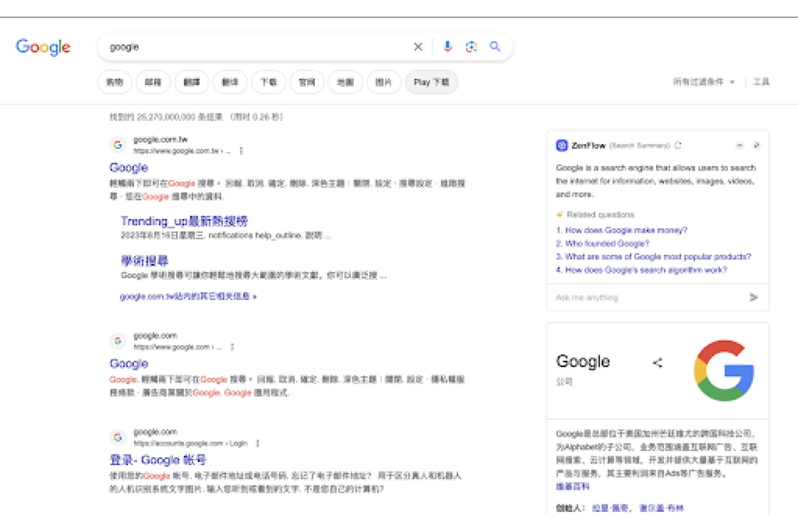
Task: Open the Google title link under www.google.com
Action: point(129,364)
